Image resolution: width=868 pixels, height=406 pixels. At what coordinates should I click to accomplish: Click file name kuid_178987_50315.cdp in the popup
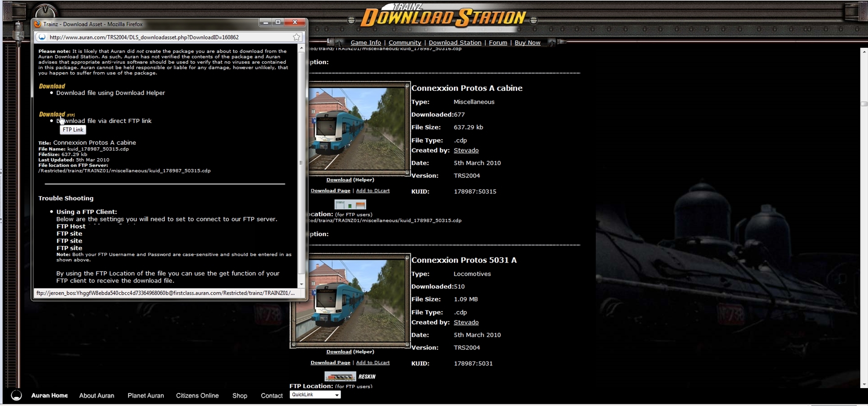(98, 149)
